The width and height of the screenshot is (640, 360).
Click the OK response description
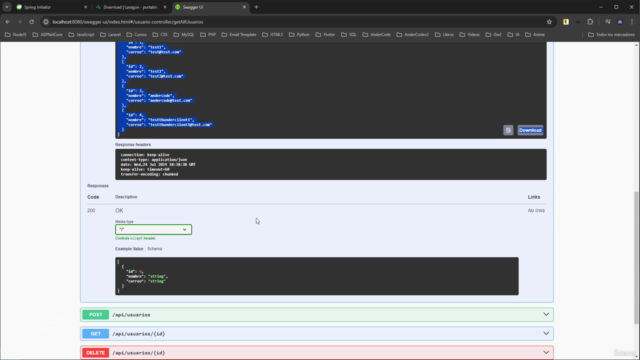click(x=119, y=211)
